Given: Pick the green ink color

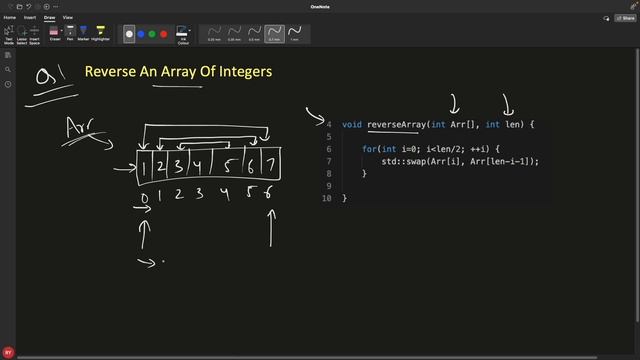Looking at the screenshot, I should [x=152, y=34].
